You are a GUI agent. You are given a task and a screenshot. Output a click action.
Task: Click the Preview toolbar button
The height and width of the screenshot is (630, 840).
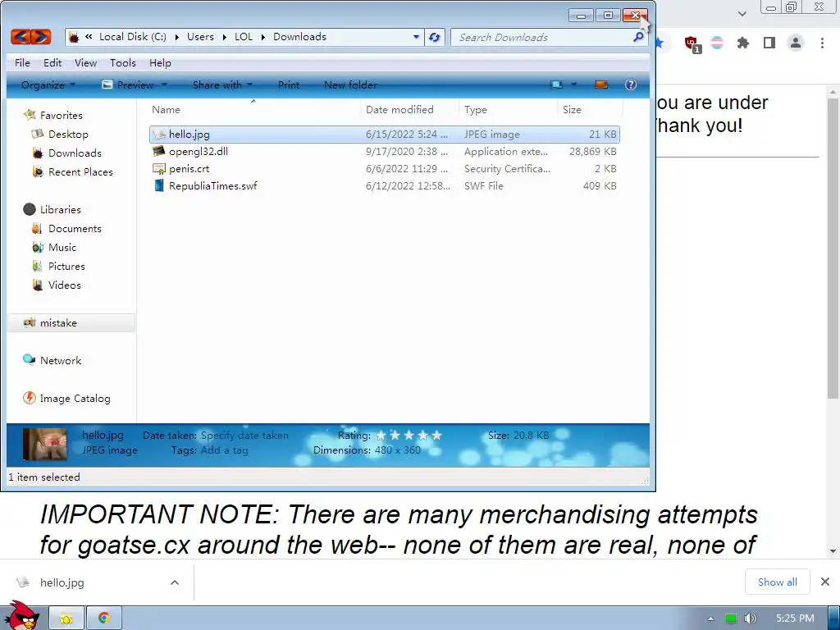tap(129, 84)
